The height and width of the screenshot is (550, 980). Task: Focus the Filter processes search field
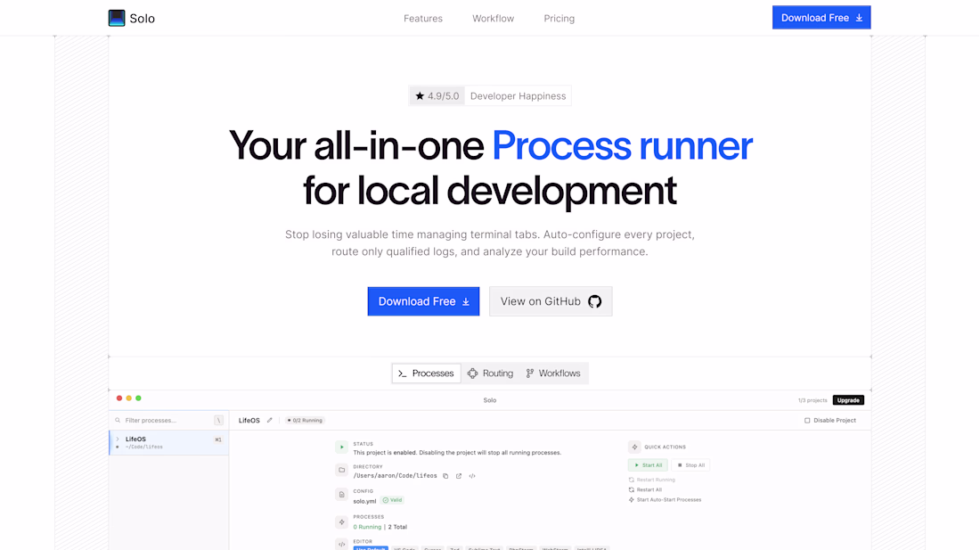pos(167,420)
